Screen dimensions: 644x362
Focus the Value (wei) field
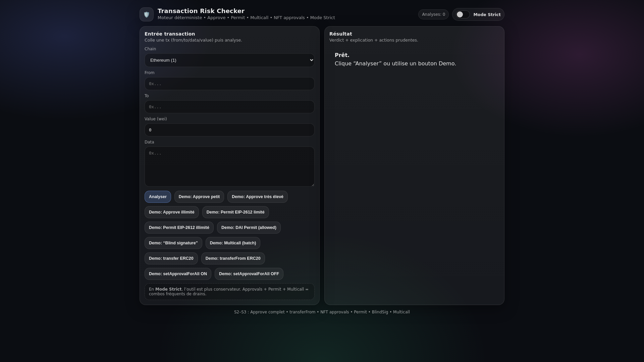229,130
